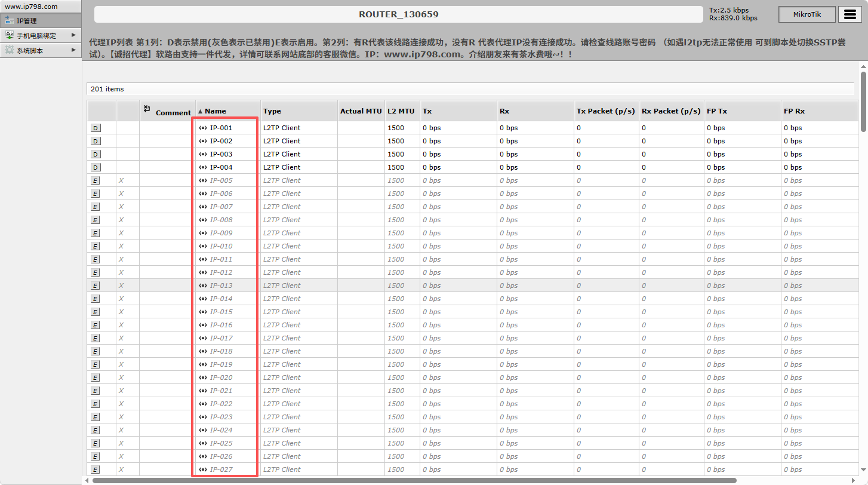Click the interface icon of IP-025
Viewport: 868px width, 485px height.
click(x=203, y=443)
